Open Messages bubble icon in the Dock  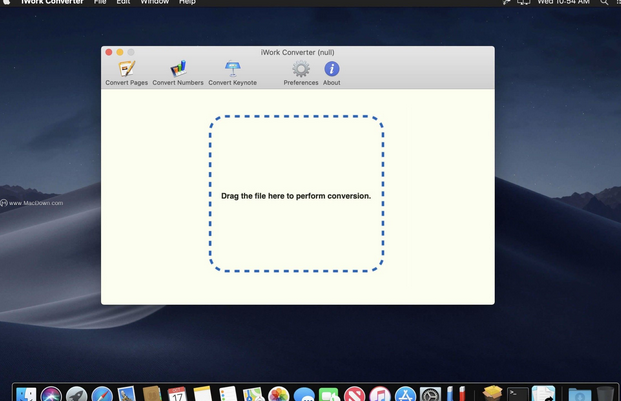pyautogui.click(x=304, y=394)
